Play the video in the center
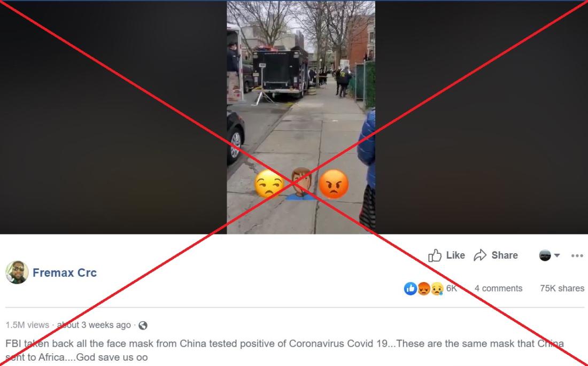Viewport: 588px width, 366px height. [x=301, y=117]
